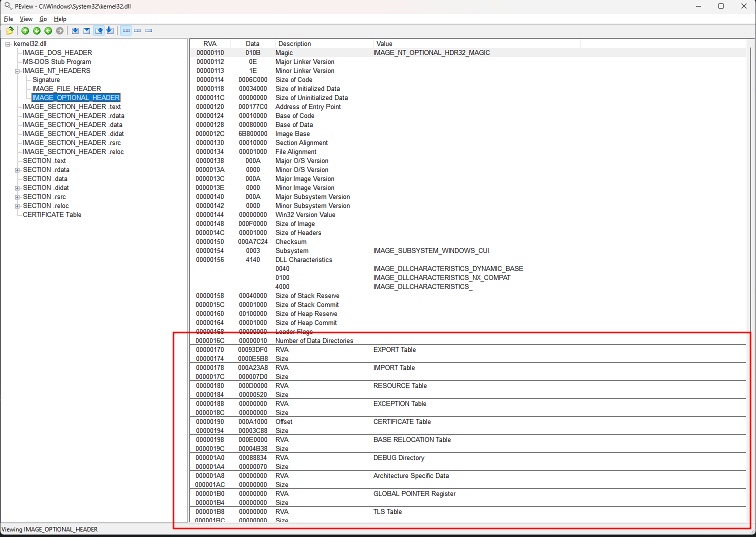Collapse the IMAGE_NT_HEADERS tree node
The height and width of the screenshot is (537, 756).
17,71
